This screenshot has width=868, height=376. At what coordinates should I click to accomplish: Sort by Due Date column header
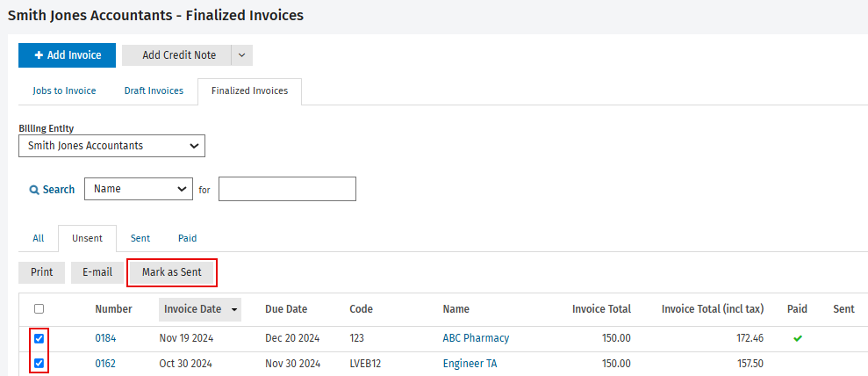pyautogui.click(x=286, y=309)
